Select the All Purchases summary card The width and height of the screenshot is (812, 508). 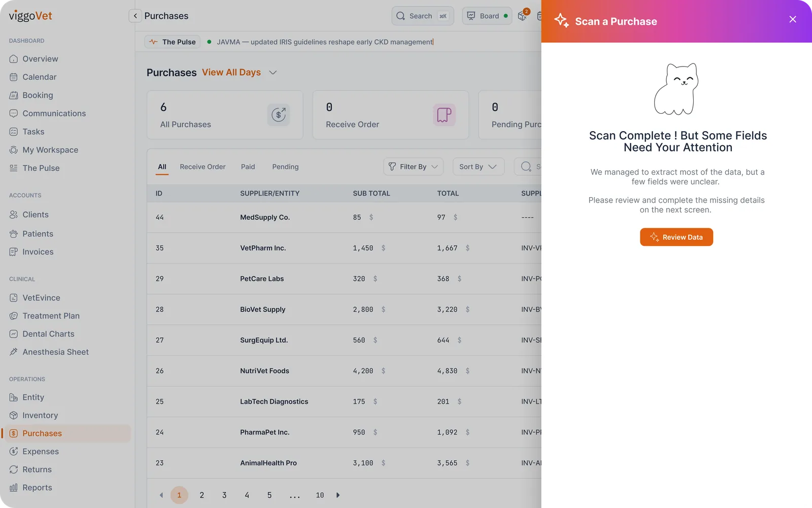point(225,115)
